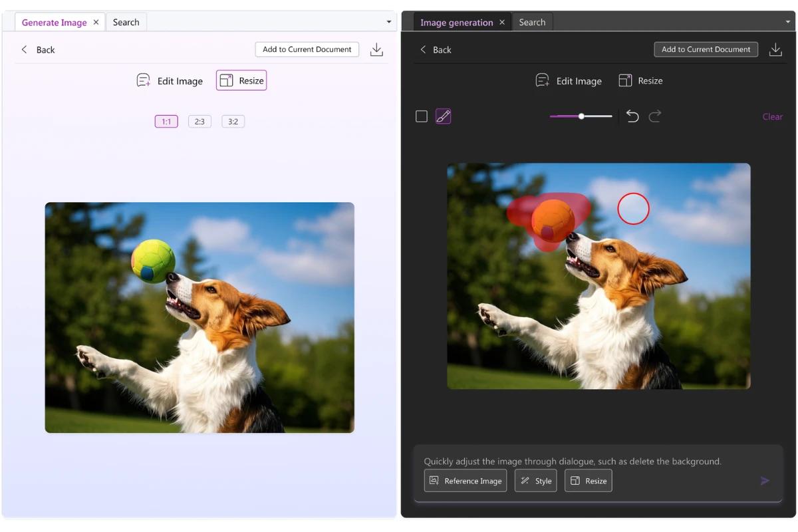Clear the current mask selection
This screenshot has height=532, width=798.
pos(772,116)
